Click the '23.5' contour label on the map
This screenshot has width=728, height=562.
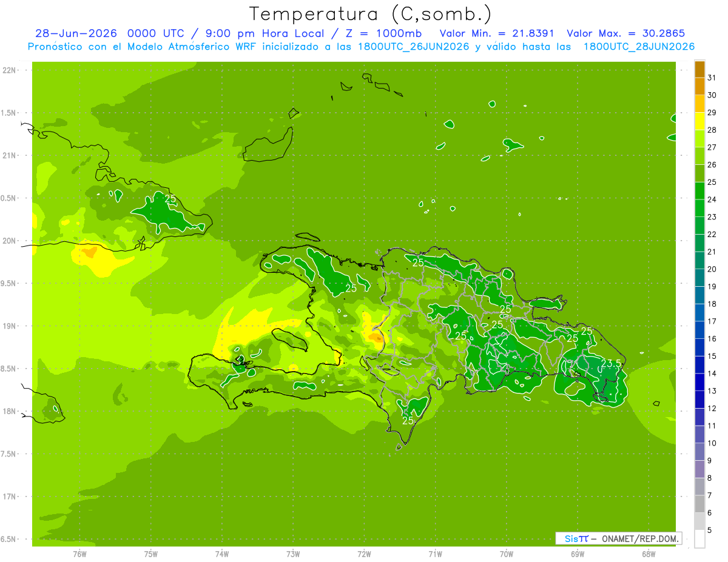(x=611, y=363)
